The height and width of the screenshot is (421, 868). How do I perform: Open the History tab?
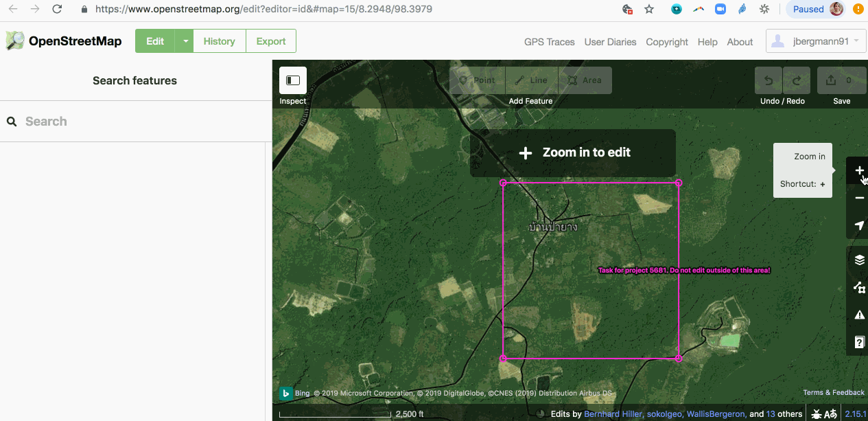(219, 41)
